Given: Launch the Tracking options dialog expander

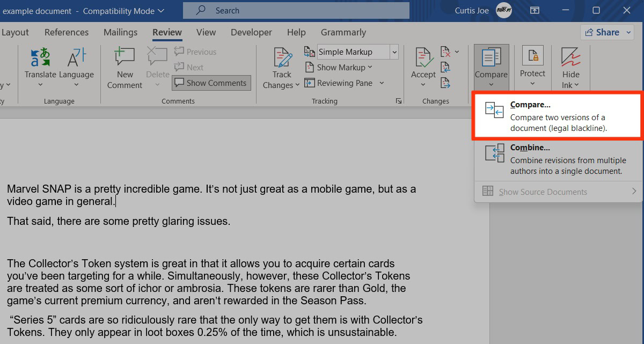Looking at the screenshot, I should point(399,101).
